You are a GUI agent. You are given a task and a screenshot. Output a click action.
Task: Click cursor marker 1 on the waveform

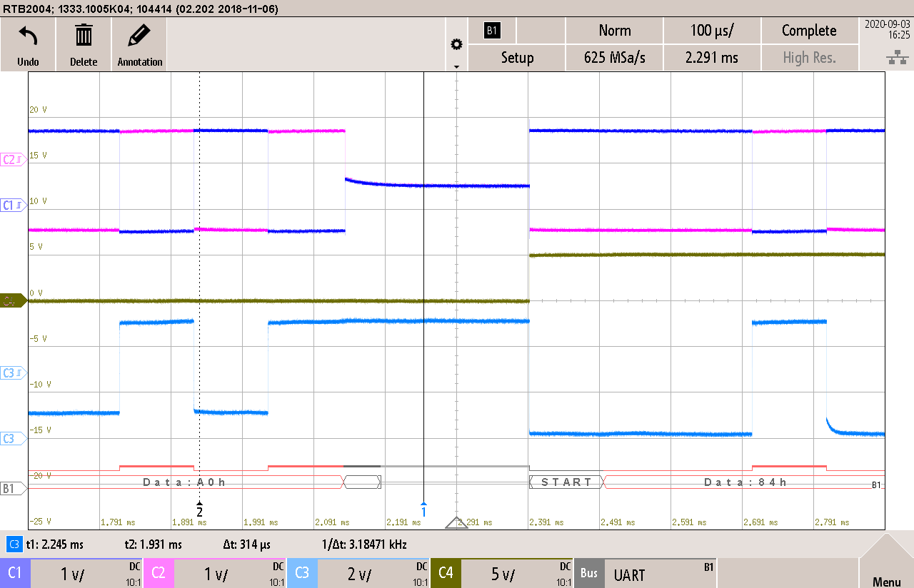423,511
